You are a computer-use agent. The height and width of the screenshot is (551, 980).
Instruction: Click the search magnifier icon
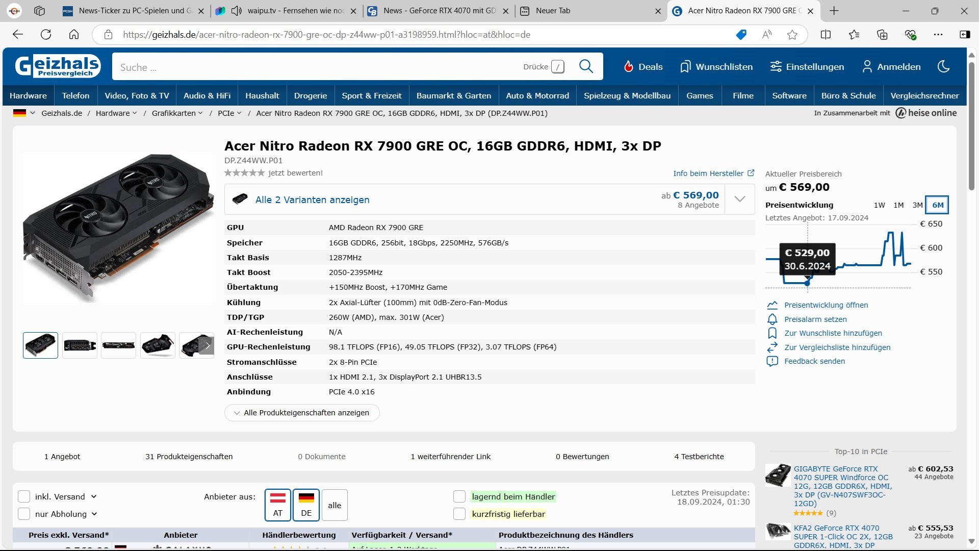click(x=586, y=67)
